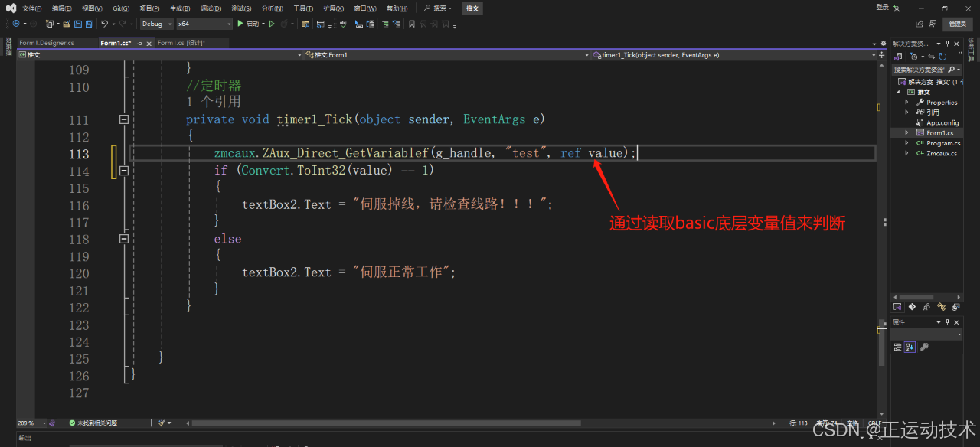Click the redo icon
The image size is (980, 447).
point(124,24)
